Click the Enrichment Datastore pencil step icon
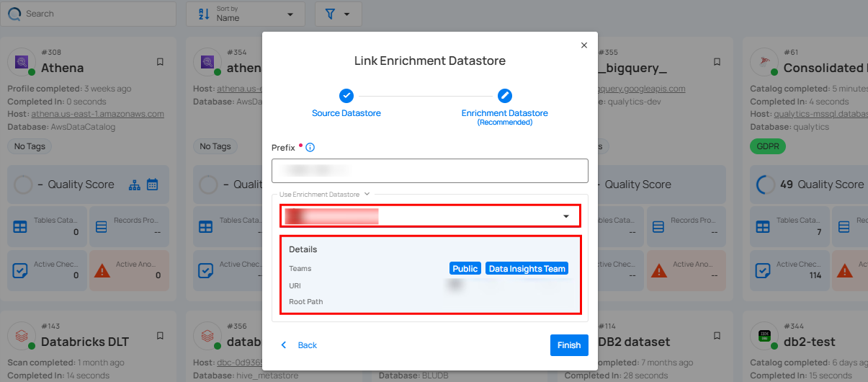868x382 pixels. click(x=505, y=96)
